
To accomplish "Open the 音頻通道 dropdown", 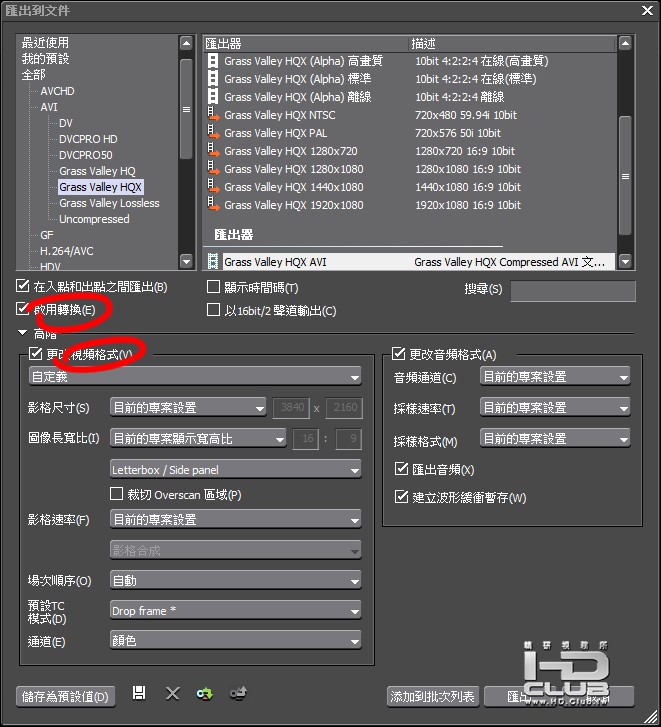I will [x=555, y=376].
